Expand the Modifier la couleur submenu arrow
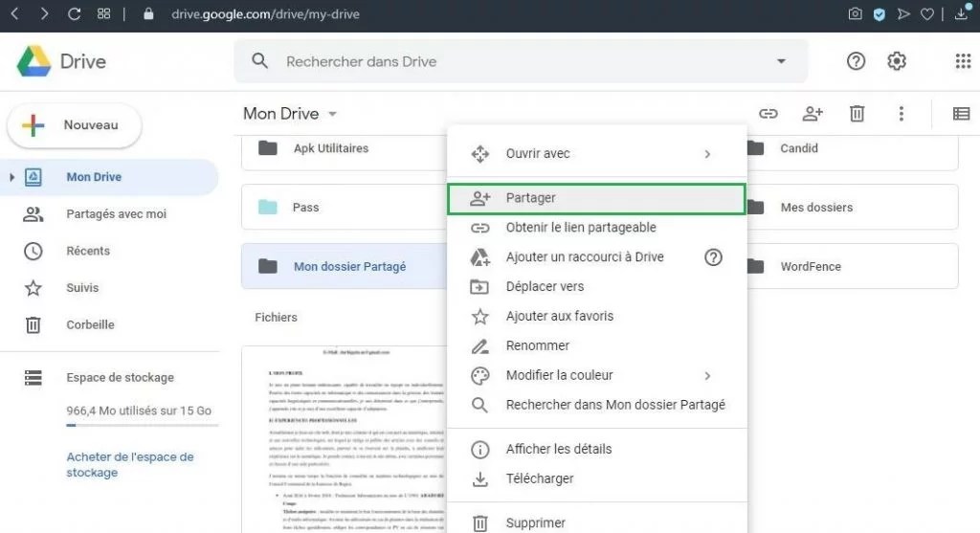The image size is (980, 533). click(707, 375)
